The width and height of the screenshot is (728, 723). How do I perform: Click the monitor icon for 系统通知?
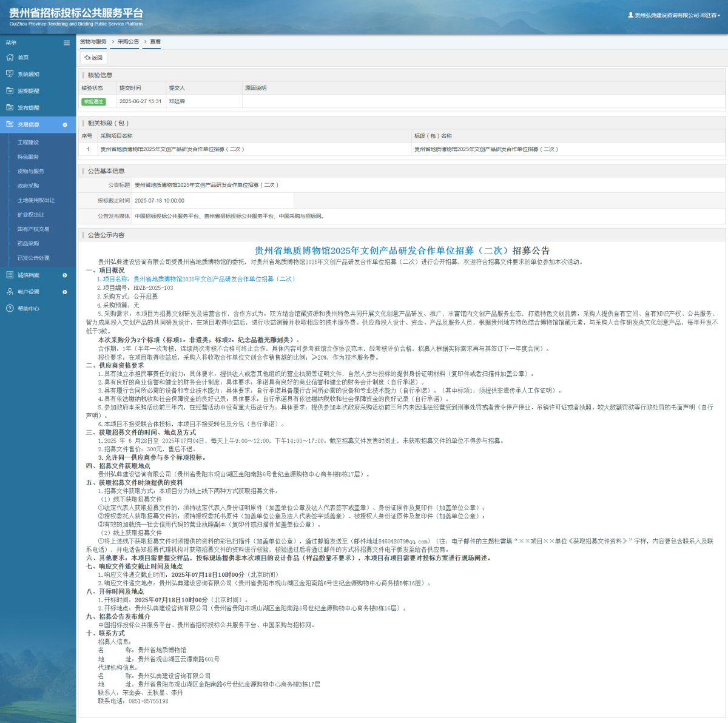(x=10, y=74)
